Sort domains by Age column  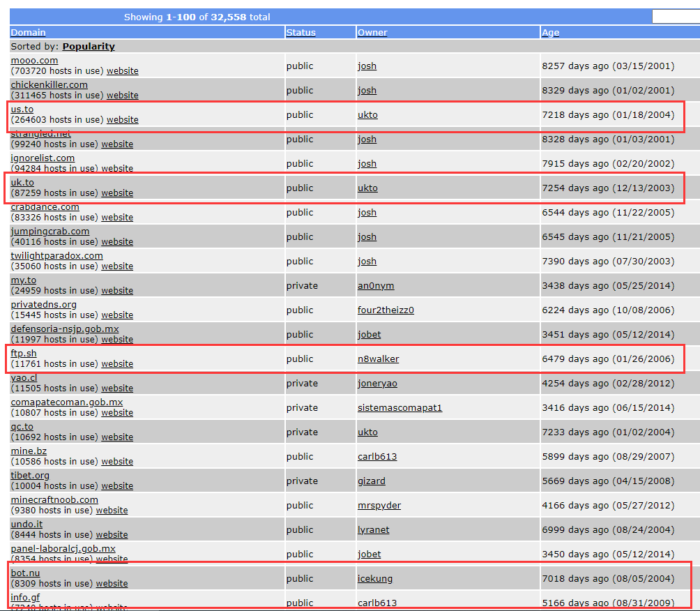[x=550, y=33]
